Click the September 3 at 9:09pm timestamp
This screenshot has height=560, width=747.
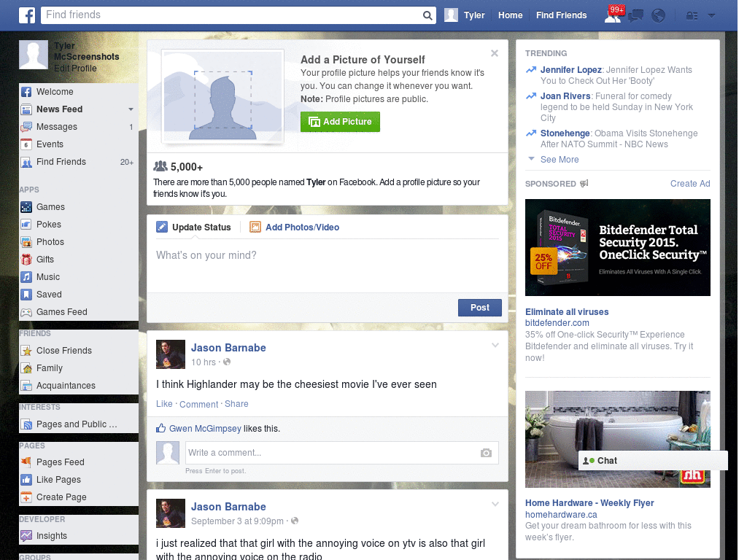(237, 521)
